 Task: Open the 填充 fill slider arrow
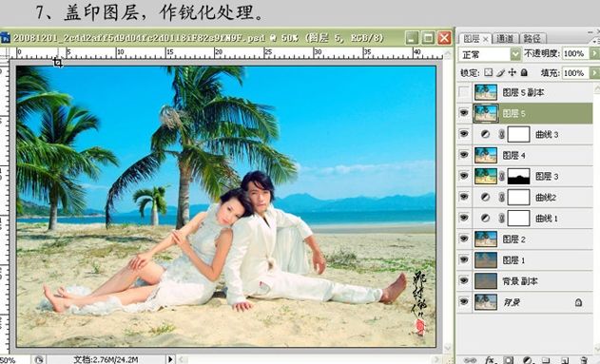pos(594,72)
